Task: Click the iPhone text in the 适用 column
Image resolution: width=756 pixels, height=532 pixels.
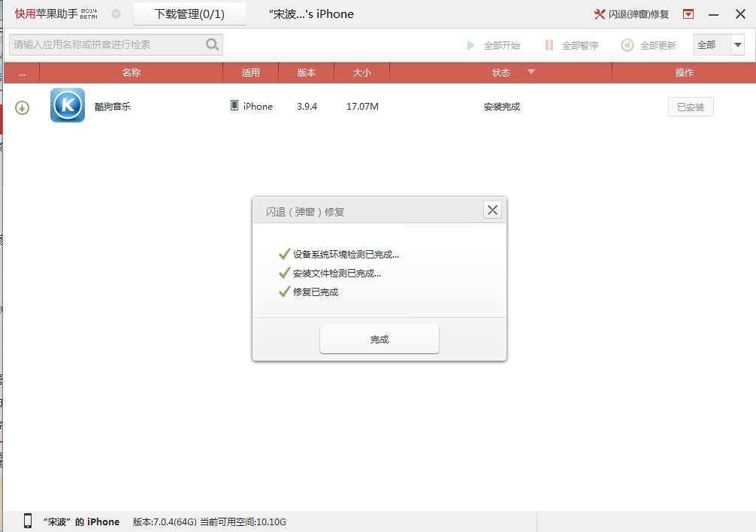Action: click(258, 107)
